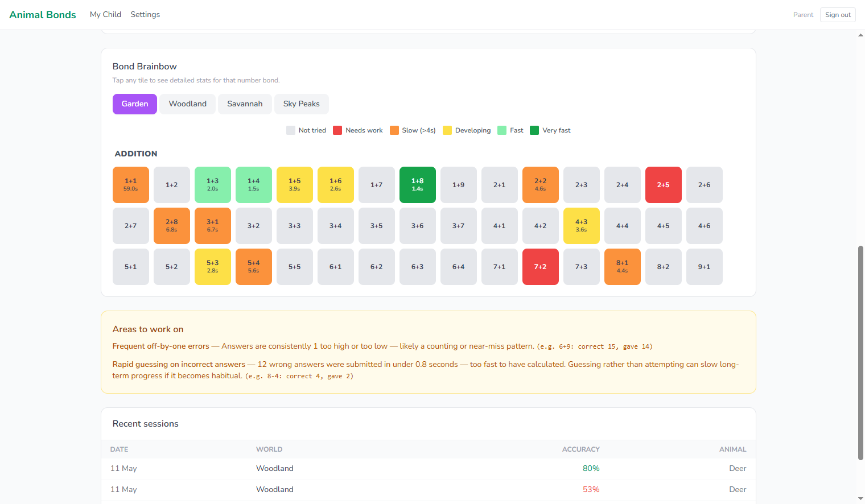
Task: Tap the 4+4 bond tile
Action: (x=623, y=226)
